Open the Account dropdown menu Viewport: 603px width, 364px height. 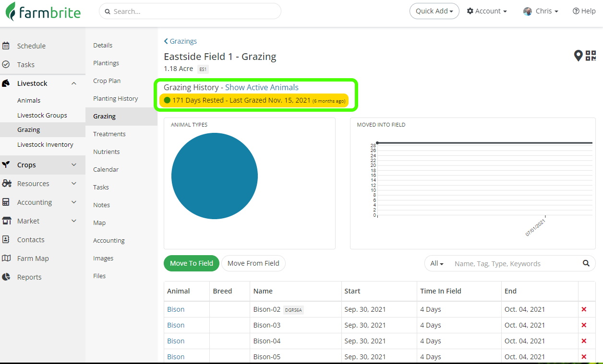tap(487, 11)
